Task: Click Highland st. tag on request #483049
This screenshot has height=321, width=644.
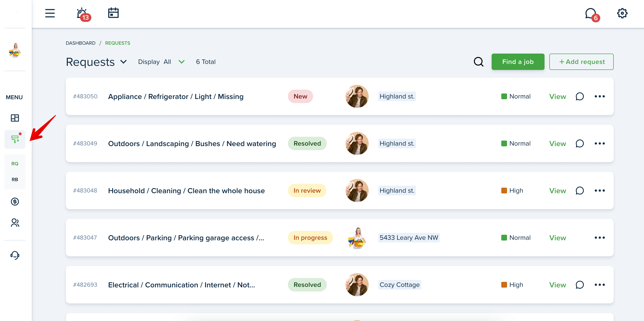Action: (397, 143)
